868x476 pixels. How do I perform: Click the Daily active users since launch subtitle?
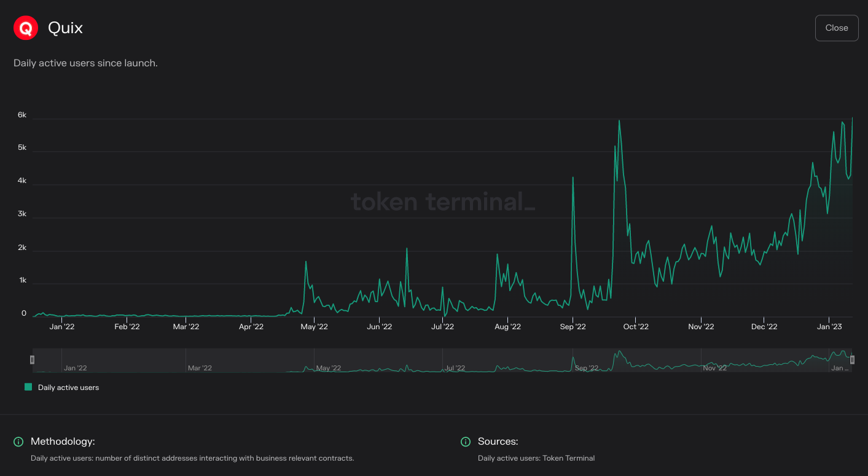coord(85,63)
